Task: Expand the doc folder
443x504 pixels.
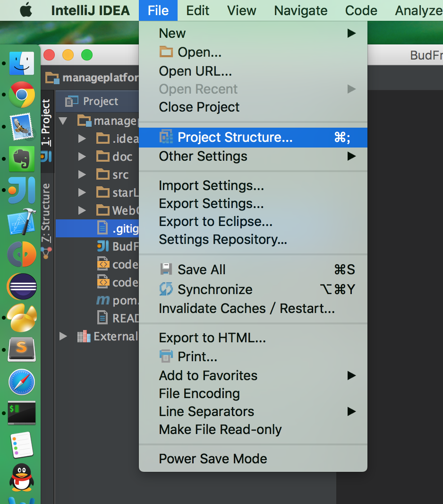Action: tap(82, 156)
